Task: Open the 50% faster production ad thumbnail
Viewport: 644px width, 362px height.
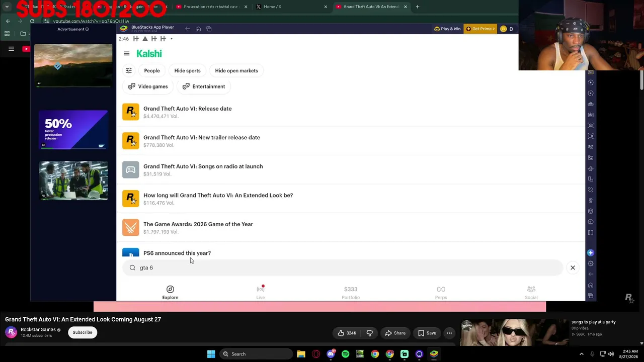Action: coord(73,130)
